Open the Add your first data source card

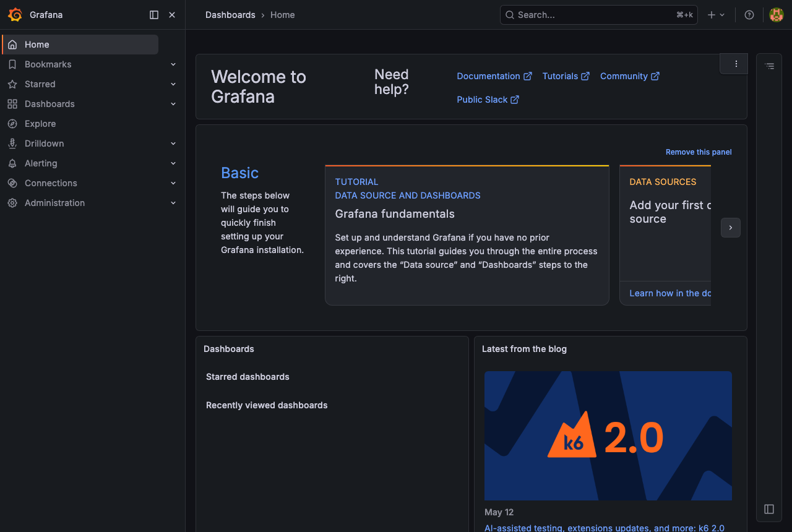click(665, 235)
